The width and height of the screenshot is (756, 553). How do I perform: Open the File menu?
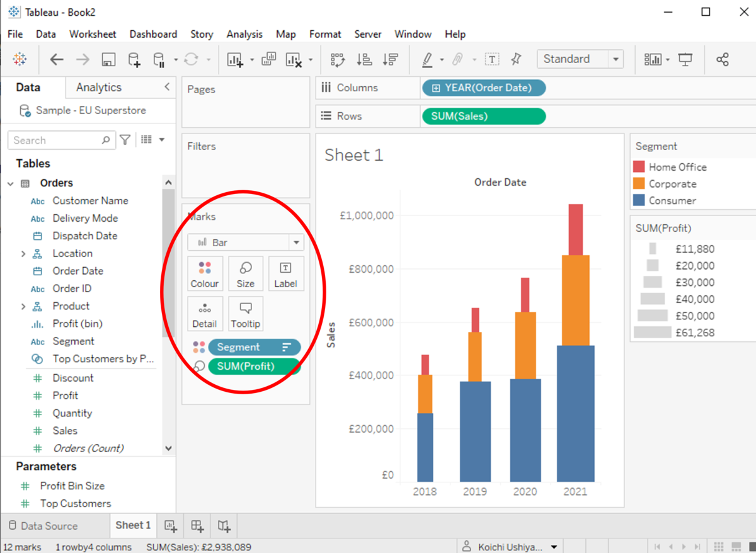coord(15,34)
